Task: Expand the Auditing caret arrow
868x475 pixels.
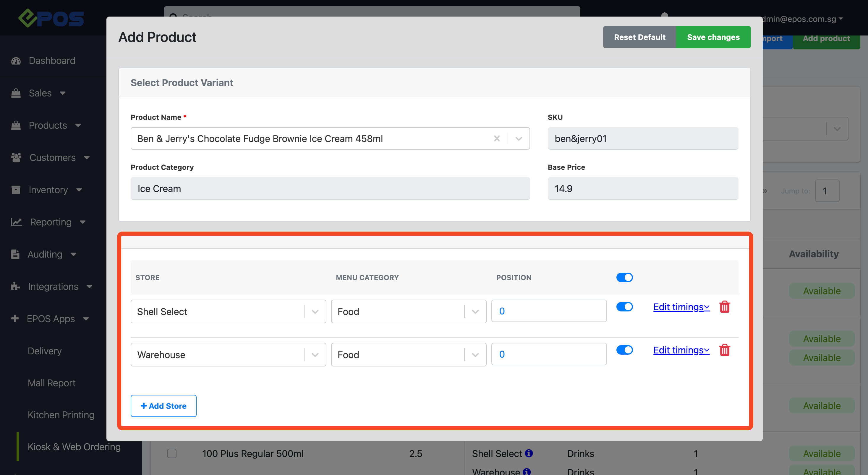Action: pos(73,255)
